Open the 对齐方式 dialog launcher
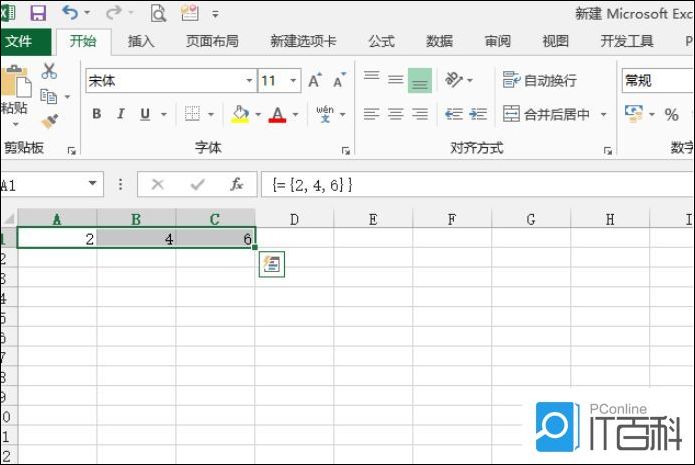The width and height of the screenshot is (695, 465). [x=608, y=151]
